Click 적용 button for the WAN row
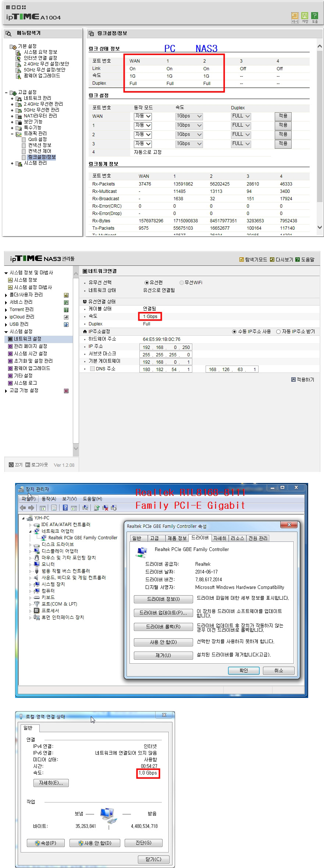 [x=283, y=116]
